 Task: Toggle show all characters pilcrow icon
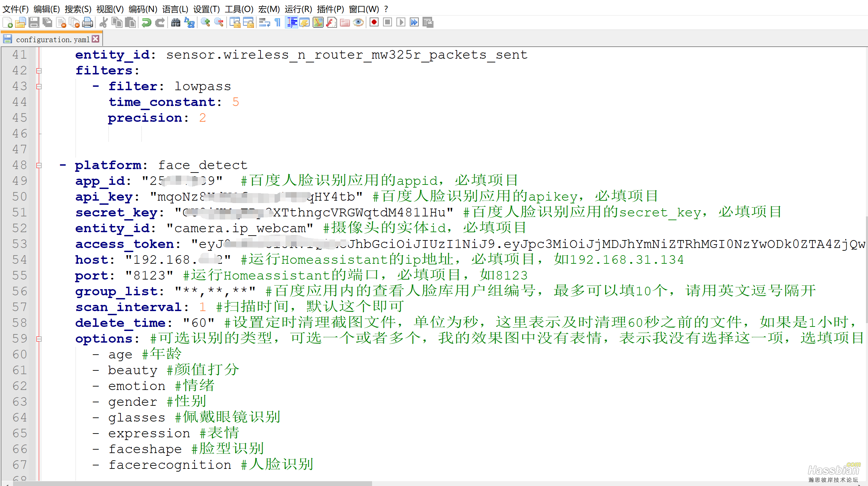pyautogui.click(x=278, y=23)
